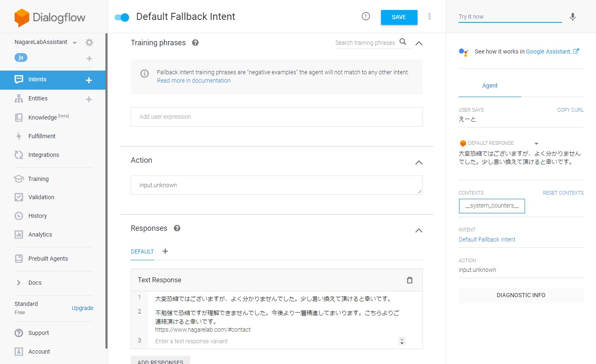Image resolution: width=596 pixels, height=364 pixels.
Task: Click the intent name Default Fallback Intent title
Action: pyautogui.click(x=186, y=17)
